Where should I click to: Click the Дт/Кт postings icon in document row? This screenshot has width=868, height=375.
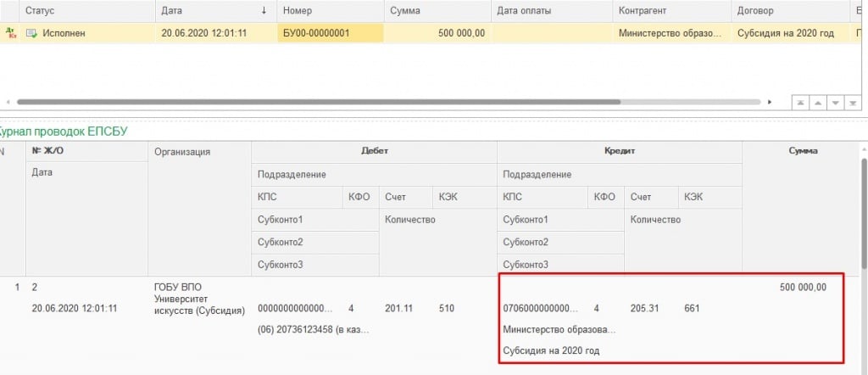click(10, 33)
